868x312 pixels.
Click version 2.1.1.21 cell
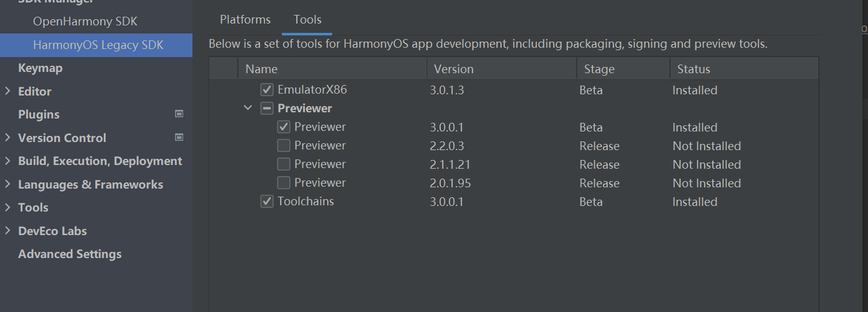click(x=450, y=165)
